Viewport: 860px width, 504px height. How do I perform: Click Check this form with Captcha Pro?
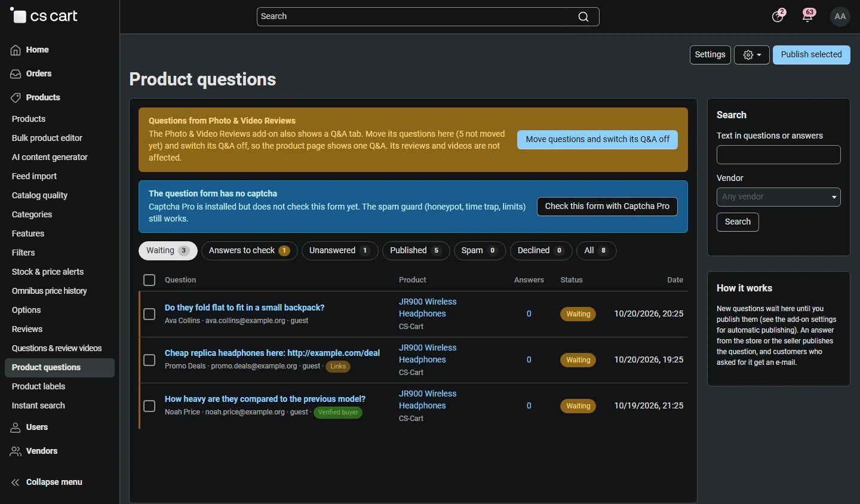(x=607, y=207)
